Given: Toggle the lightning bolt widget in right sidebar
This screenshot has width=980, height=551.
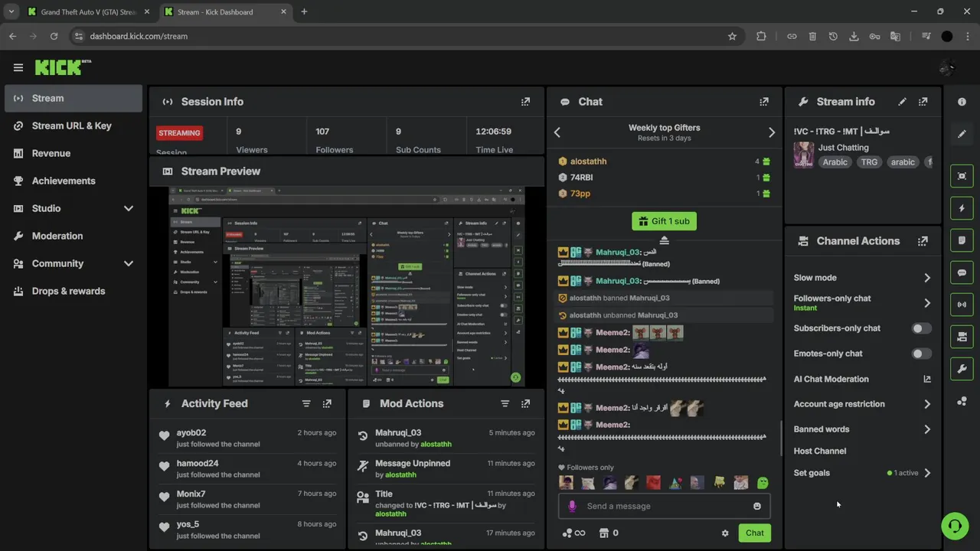Looking at the screenshot, I should tap(962, 208).
